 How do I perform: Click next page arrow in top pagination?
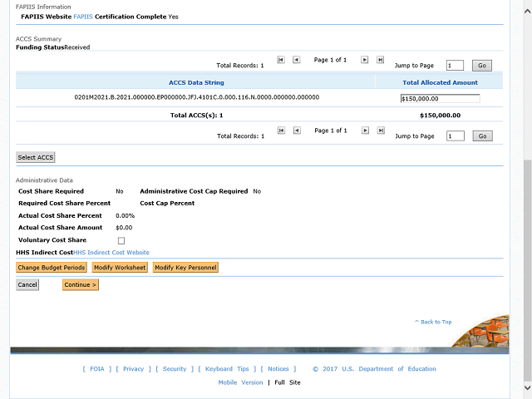pos(365,60)
